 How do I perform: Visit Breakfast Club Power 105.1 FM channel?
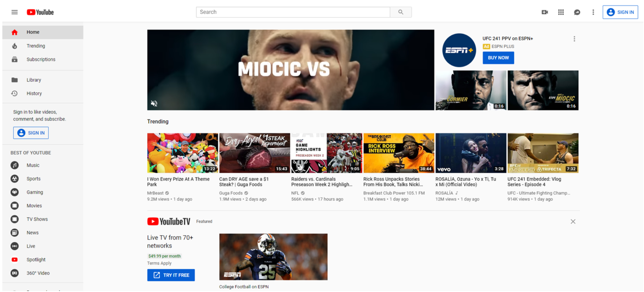point(394,193)
